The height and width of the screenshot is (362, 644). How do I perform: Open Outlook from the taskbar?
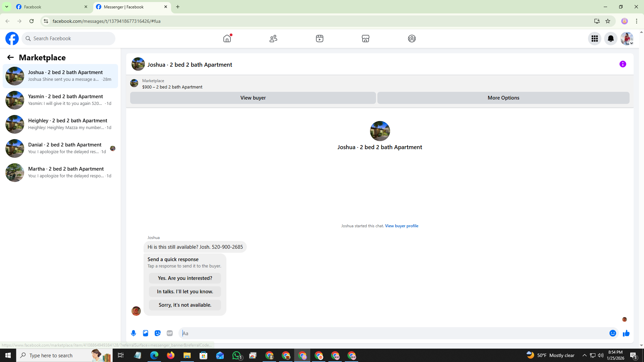[220, 355]
